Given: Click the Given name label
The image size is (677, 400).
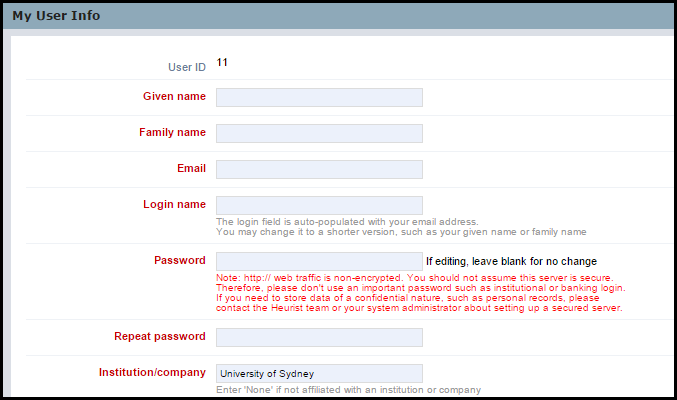Looking at the screenshot, I should pos(174,96).
